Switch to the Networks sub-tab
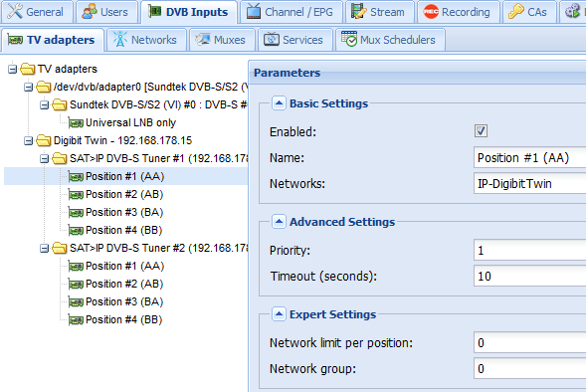The image size is (586, 392). click(x=145, y=40)
